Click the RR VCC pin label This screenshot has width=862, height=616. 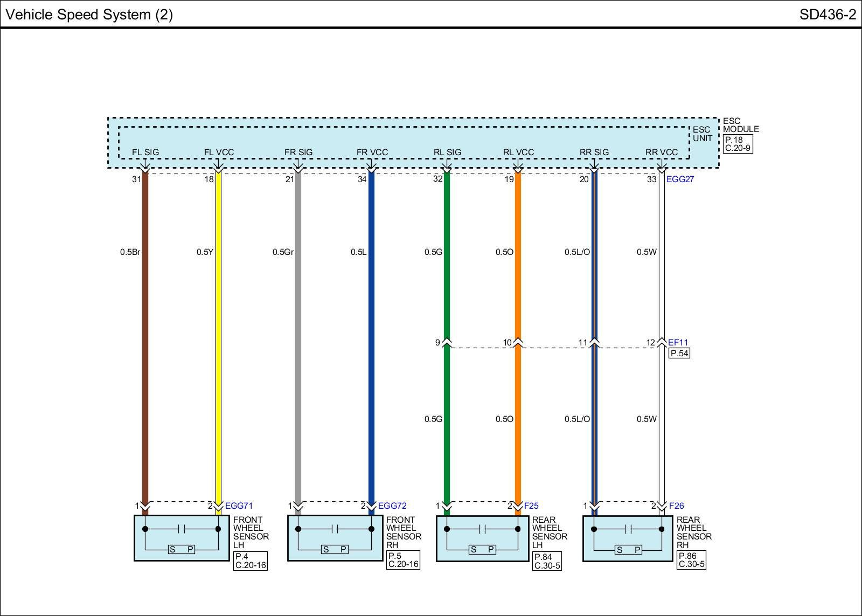click(662, 153)
